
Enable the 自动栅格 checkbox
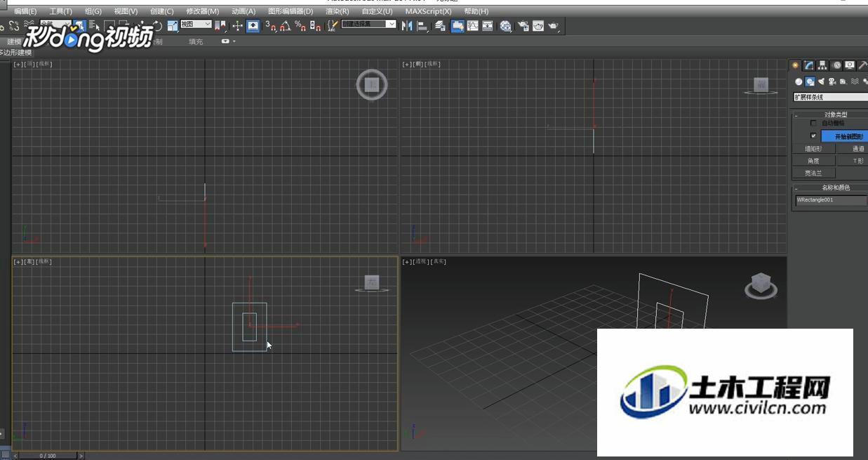pos(813,123)
